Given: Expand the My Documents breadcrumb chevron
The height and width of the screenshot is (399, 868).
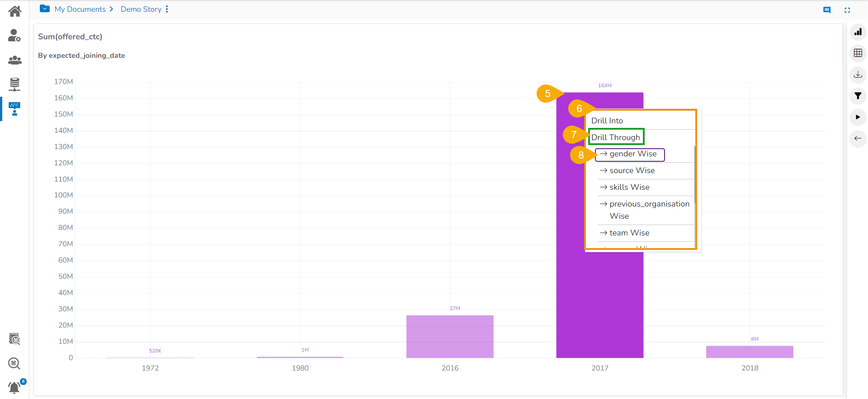Looking at the screenshot, I should tap(111, 9).
